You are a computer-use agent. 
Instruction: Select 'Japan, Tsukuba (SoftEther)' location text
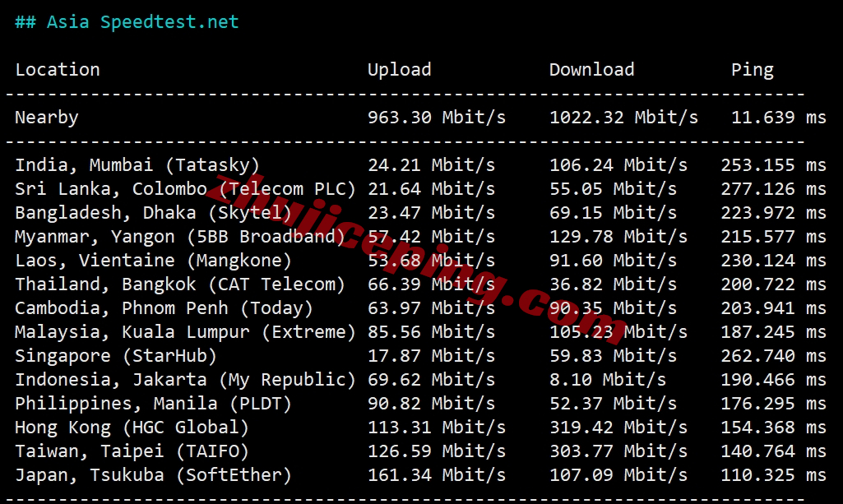(x=153, y=475)
